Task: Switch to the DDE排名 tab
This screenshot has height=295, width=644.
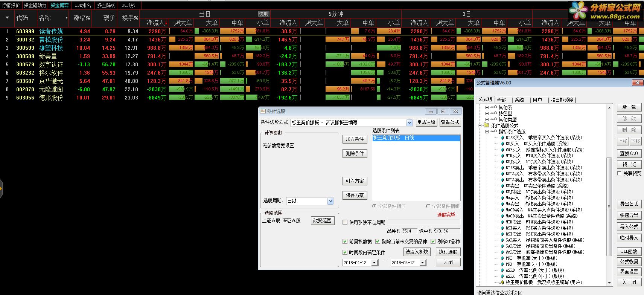Action: pyautogui.click(x=83, y=5)
